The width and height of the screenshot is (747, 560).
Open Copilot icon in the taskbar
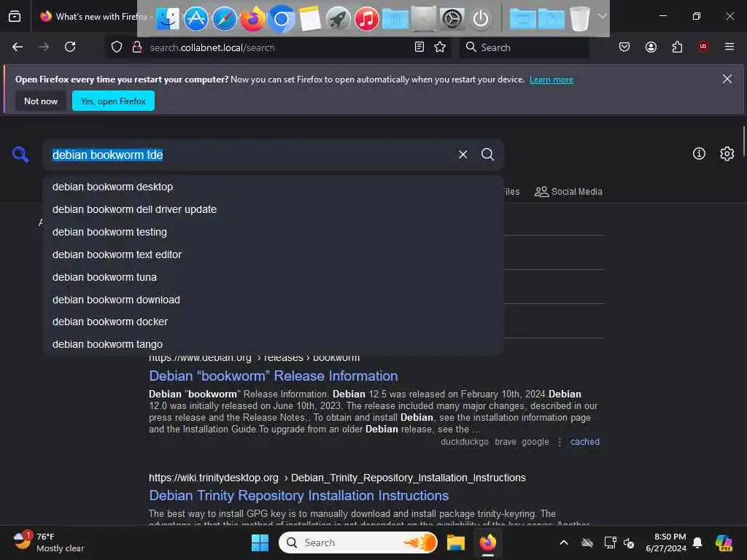coord(724,542)
